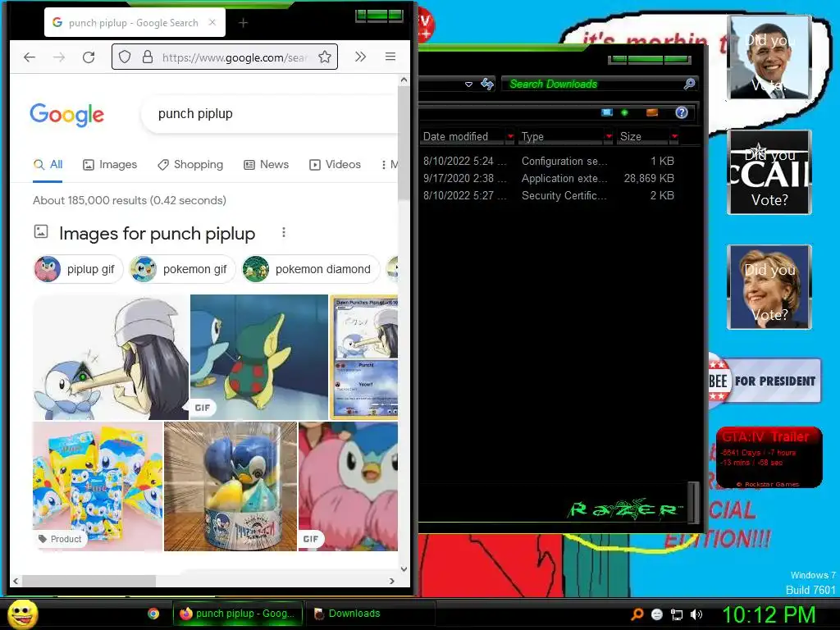Viewport: 840px width, 630px height.
Task: Click the For President banner gadget
Action: click(765, 381)
